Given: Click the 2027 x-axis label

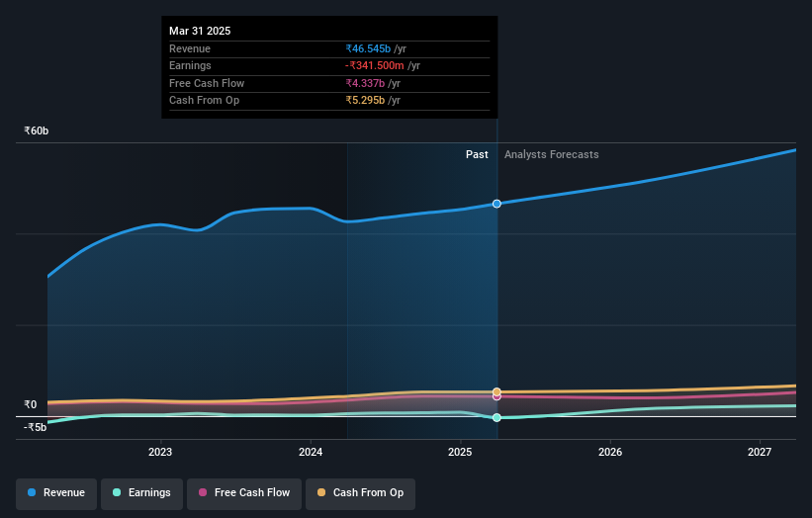Looking at the screenshot, I should tap(760, 453).
